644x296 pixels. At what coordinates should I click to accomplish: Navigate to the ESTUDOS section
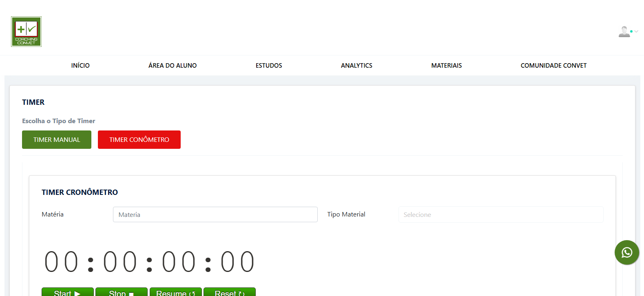[x=269, y=66]
